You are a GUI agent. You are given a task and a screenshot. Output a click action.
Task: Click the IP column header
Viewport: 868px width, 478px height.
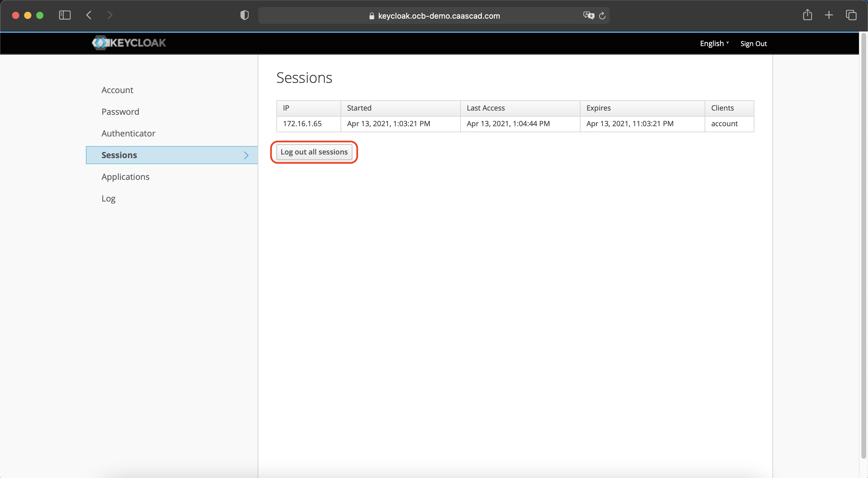tap(309, 108)
